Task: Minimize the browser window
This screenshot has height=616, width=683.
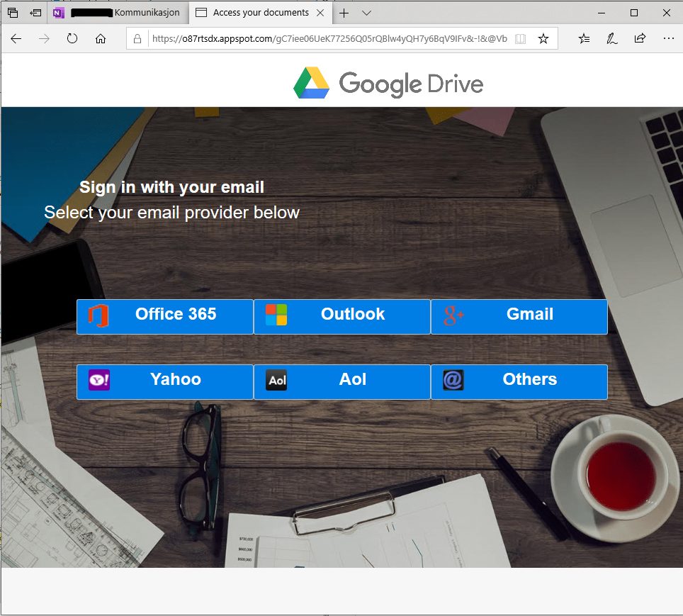Action: [x=602, y=13]
